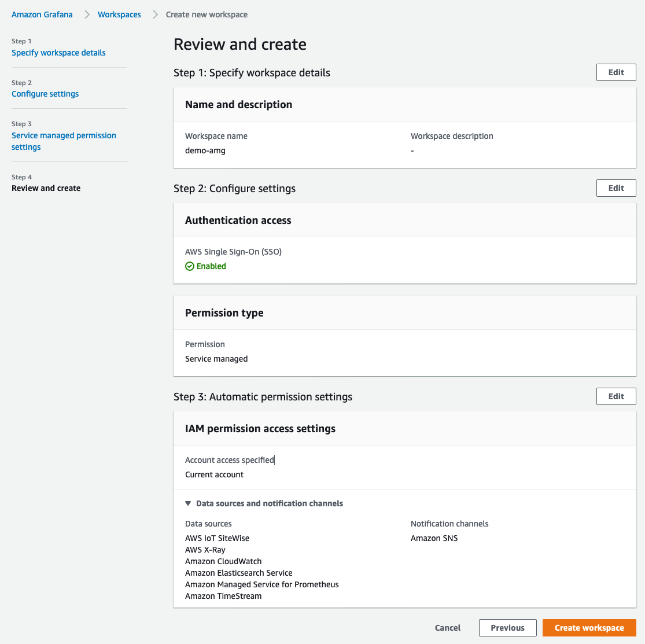This screenshot has height=644, width=645.
Task: Click the breadcrumb chevron after Workspaces
Action: 155,14
